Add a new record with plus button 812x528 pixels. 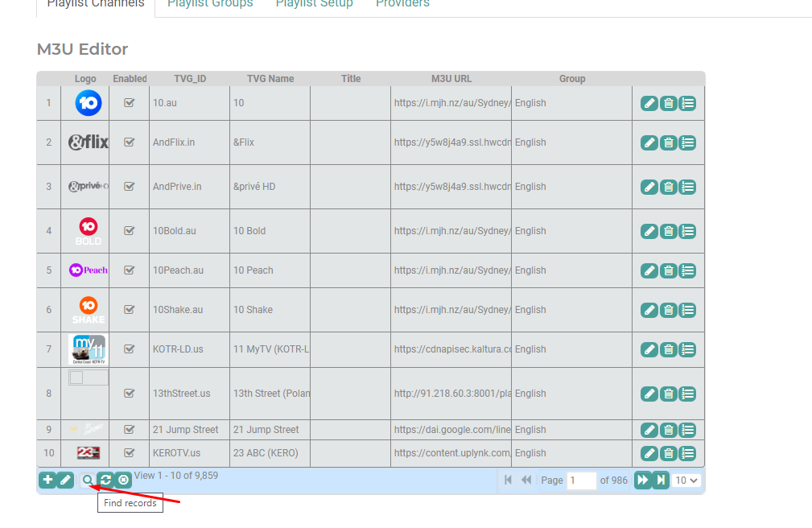pos(47,480)
